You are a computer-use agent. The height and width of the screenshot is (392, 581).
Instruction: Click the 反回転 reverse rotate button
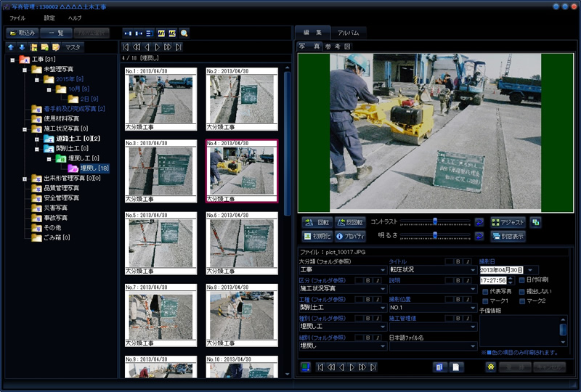coord(349,222)
